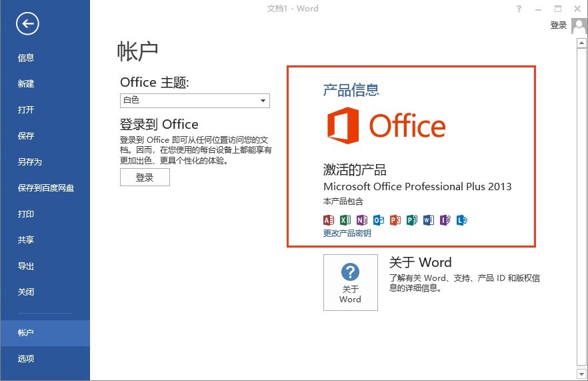Click the scrollbar up arrow

pyautogui.click(x=581, y=43)
